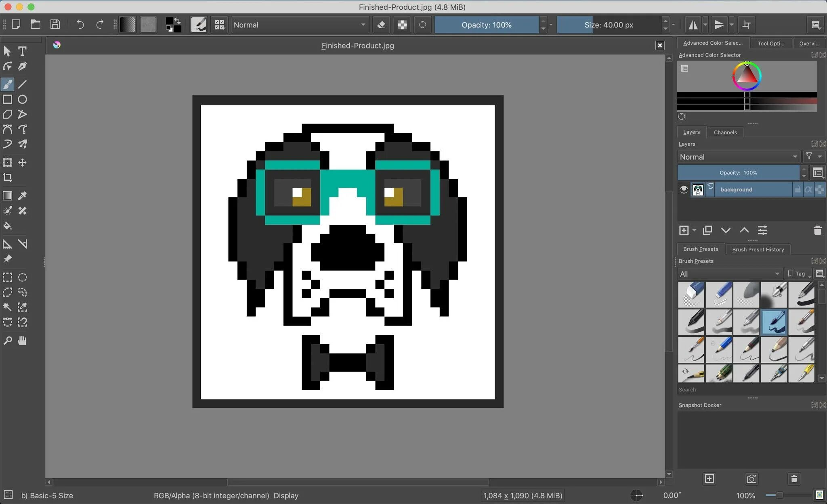The image size is (827, 504).
Task: Click the brush preset Tag button
Action: [x=798, y=274]
